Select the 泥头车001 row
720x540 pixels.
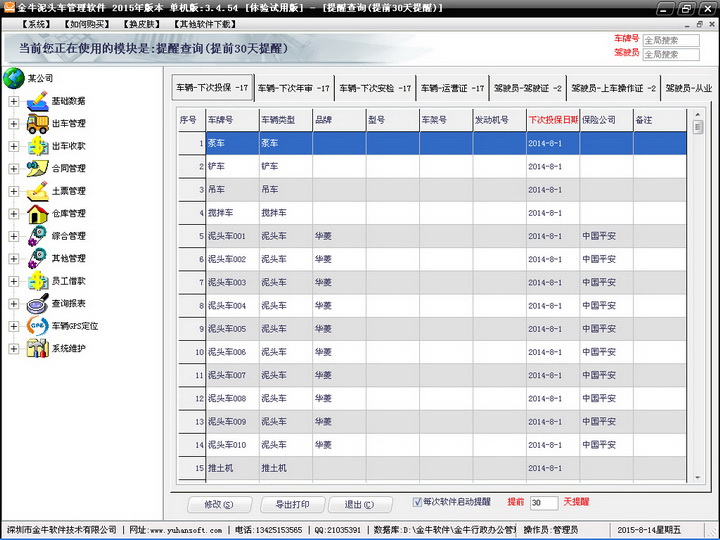[x=432, y=236]
